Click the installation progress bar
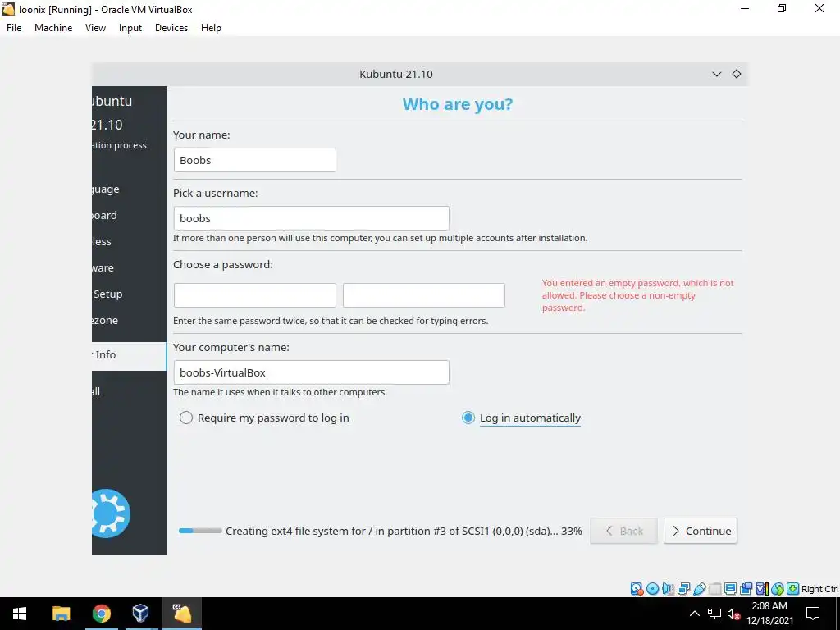The width and height of the screenshot is (840, 630). pos(200,531)
